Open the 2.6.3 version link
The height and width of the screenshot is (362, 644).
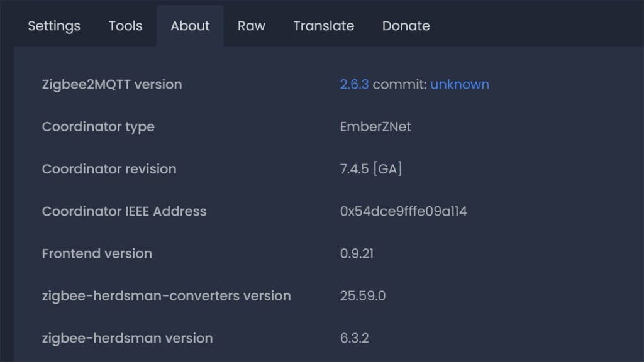354,84
